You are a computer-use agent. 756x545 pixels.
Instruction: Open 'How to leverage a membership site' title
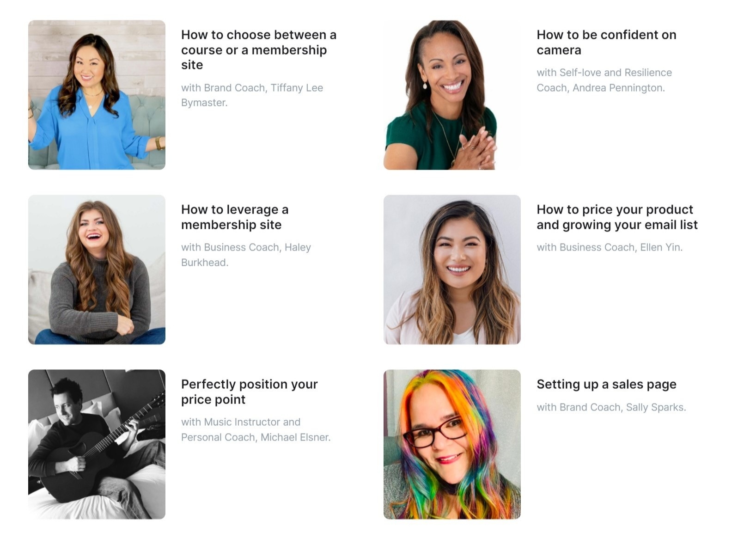tap(235, 217)
